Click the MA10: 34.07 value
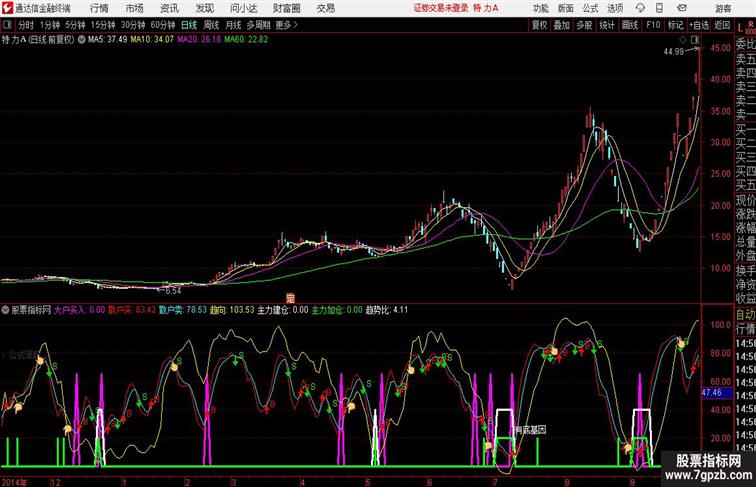Image resolution: width=756 pixels, height=487 pixels. pos(152,40)
